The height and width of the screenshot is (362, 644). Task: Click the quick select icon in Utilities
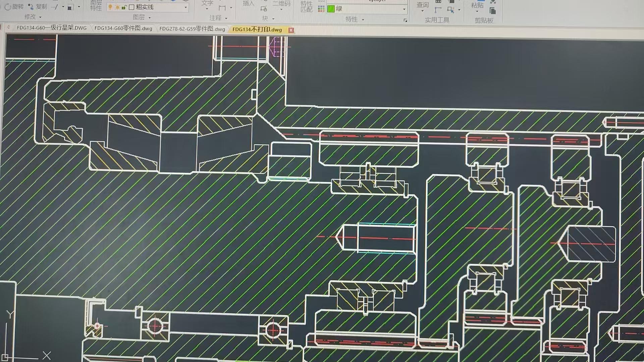coord(450,10)
